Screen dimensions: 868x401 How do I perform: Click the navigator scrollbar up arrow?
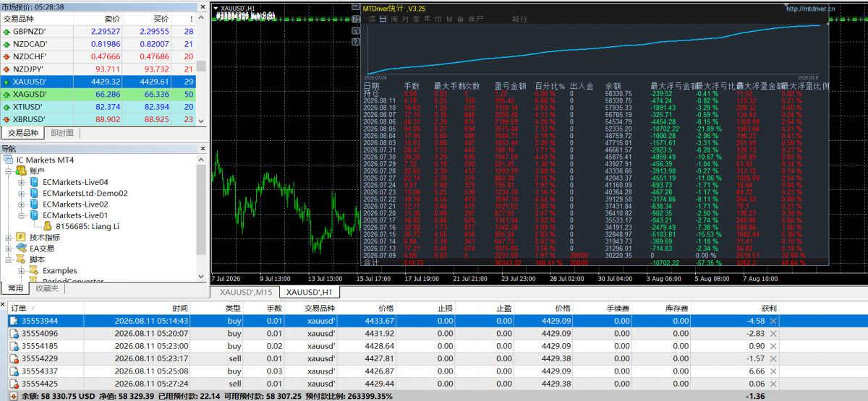pos(201,160)
